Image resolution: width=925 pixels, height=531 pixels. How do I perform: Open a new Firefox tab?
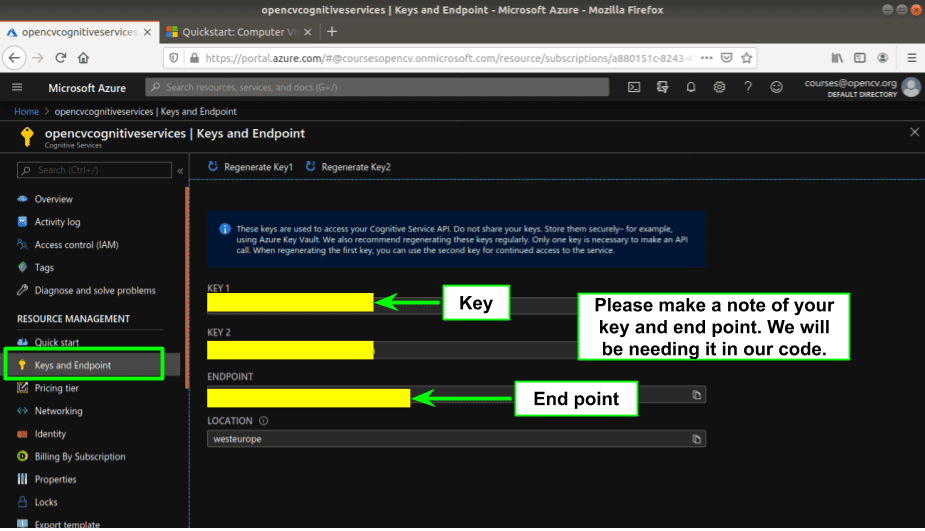pyautogui.click(x=332, y=32)
